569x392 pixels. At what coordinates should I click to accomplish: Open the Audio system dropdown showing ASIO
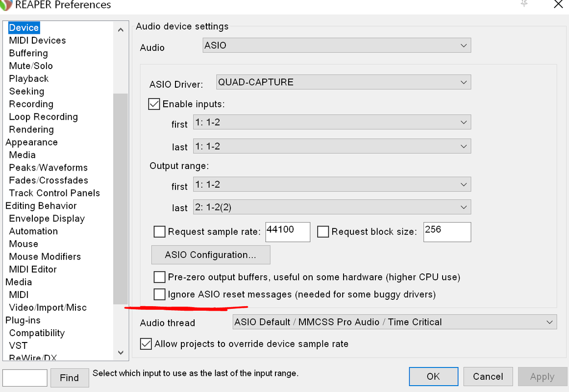pyautogui.click(x=337, y=46)
